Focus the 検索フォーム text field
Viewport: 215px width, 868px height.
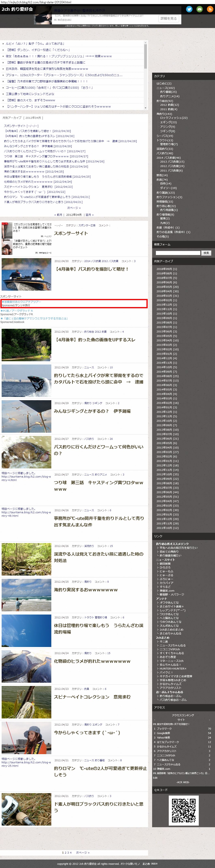pyautogui.click(x=178, y=253)
